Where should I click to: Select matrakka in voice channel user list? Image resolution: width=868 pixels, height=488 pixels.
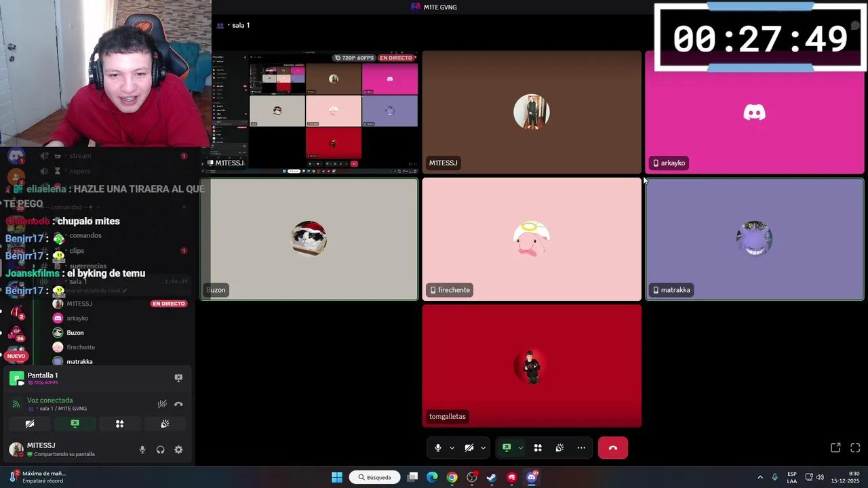79,361
